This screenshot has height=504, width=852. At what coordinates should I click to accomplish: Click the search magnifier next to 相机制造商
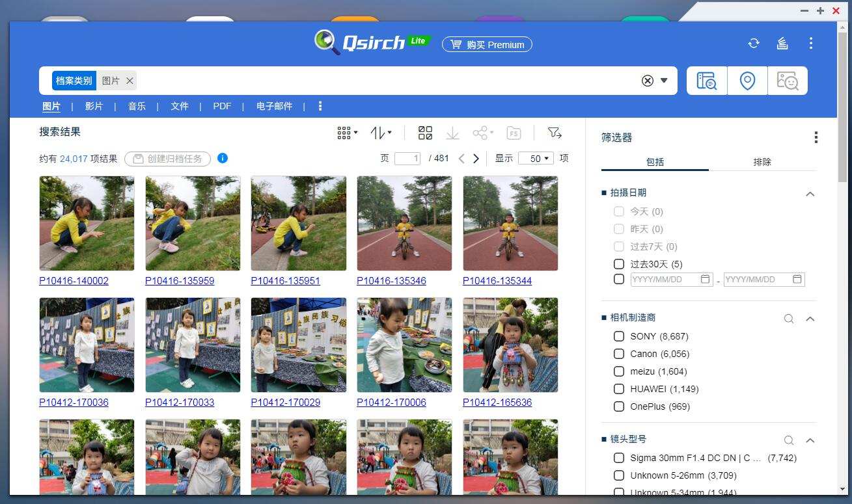(788, 319)
